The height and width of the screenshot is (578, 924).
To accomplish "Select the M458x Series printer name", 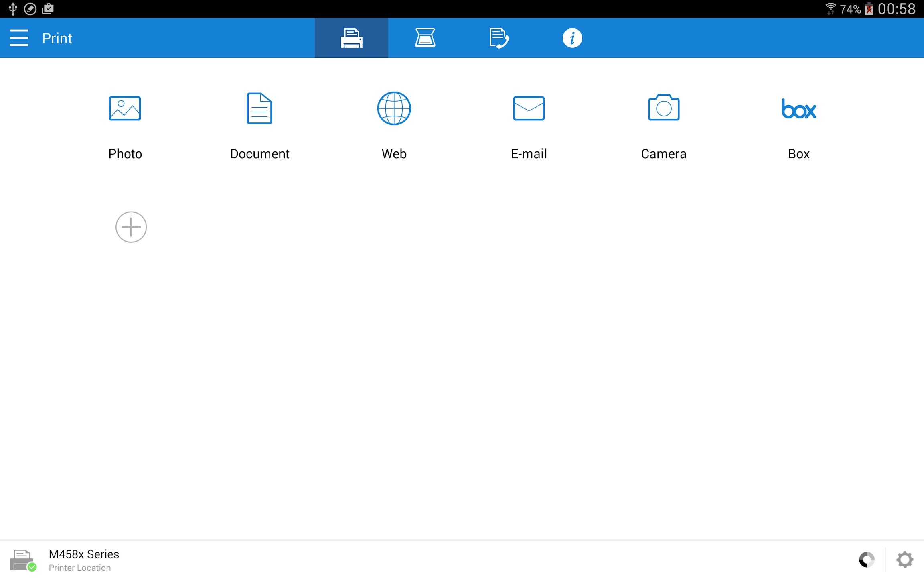I will tap(84, 554).
